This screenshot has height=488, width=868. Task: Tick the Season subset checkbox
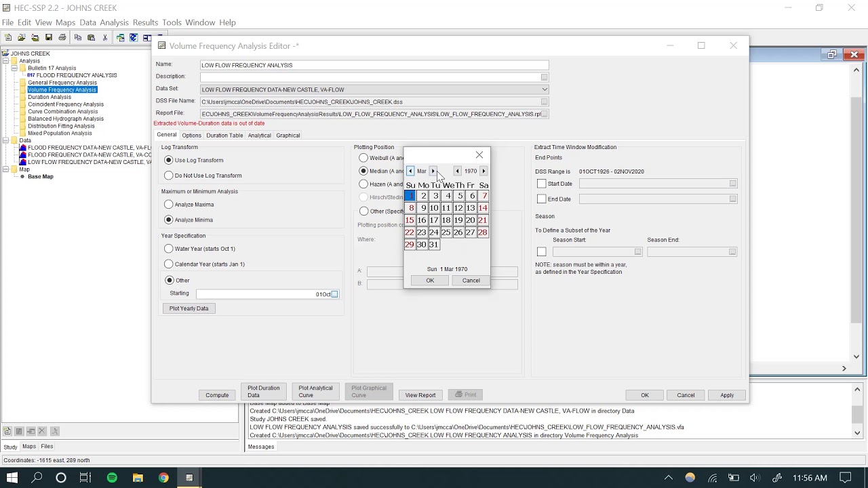[x=541, y=251]
